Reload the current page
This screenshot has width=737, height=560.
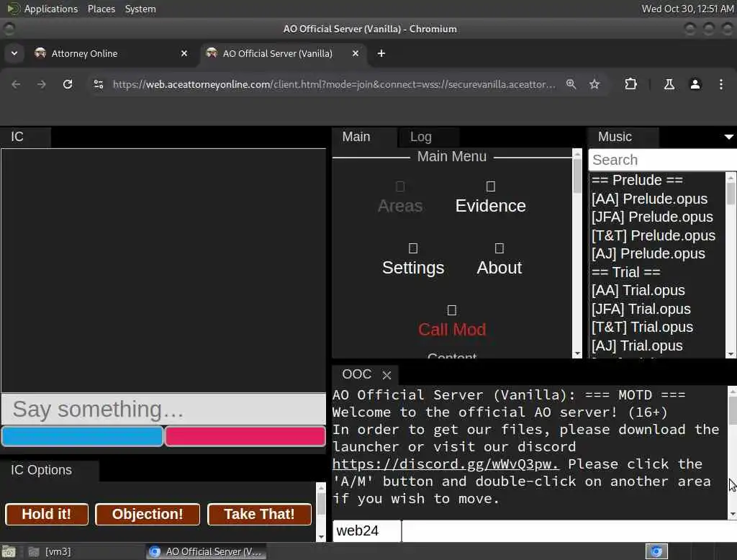point(68,84)
